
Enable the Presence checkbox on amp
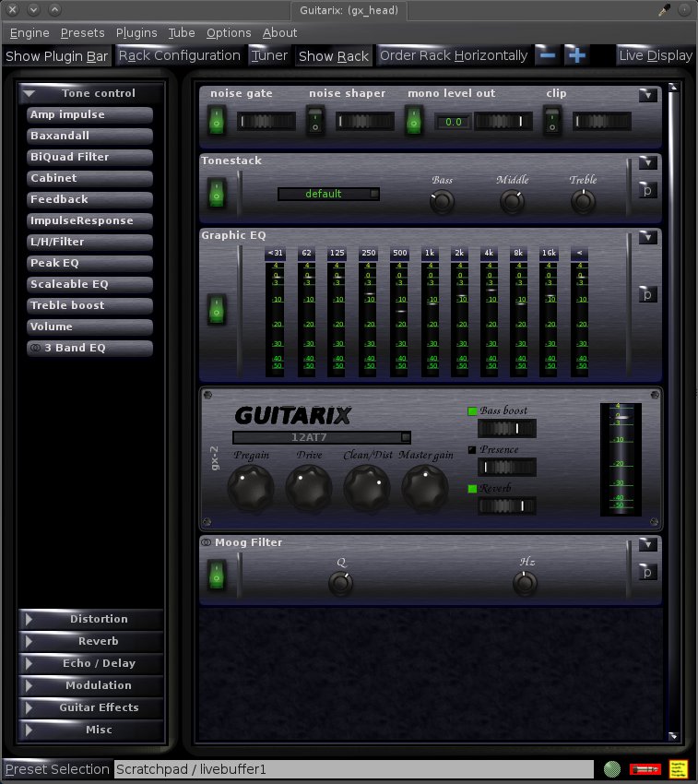click(x=473, y=450)
